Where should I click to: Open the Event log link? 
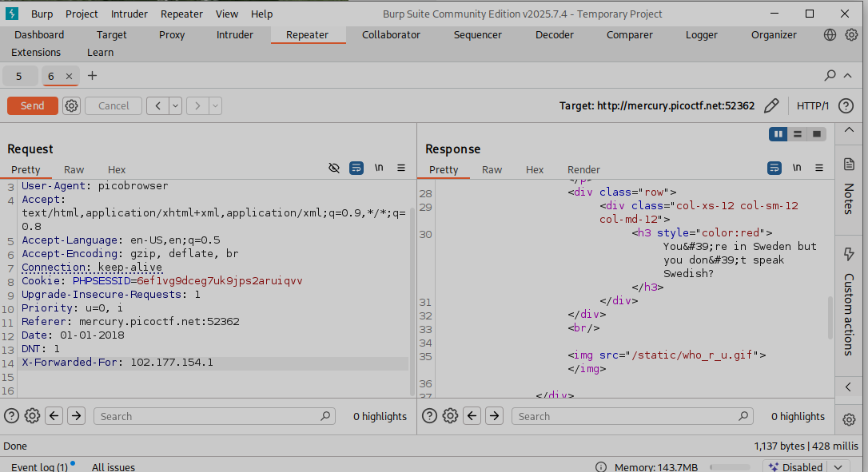click(x=39, y=467)
